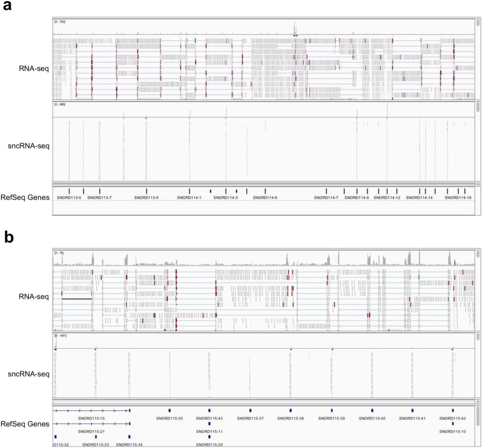
Task: Click the SNORD115-42 gene label
Action: [x=452, y=418]
